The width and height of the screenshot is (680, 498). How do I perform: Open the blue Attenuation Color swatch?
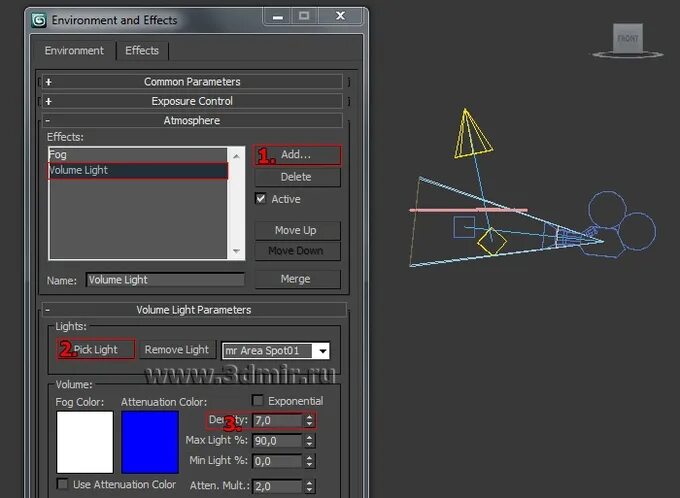[150, 442]
